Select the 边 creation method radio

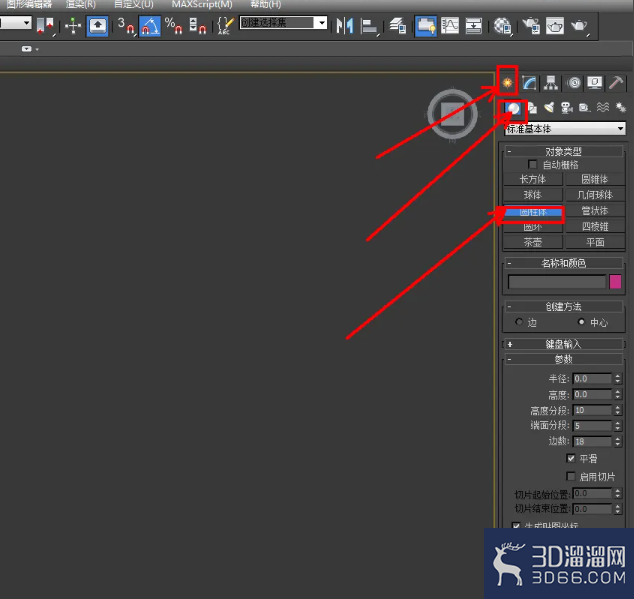pyautogui.click(x=519, y=322)
